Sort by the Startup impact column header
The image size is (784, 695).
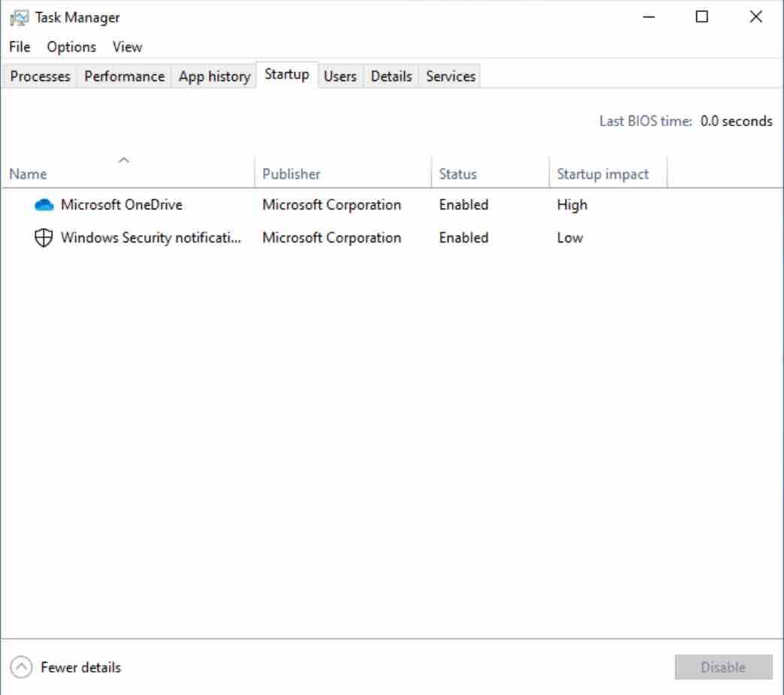click(x=608, y=173)
